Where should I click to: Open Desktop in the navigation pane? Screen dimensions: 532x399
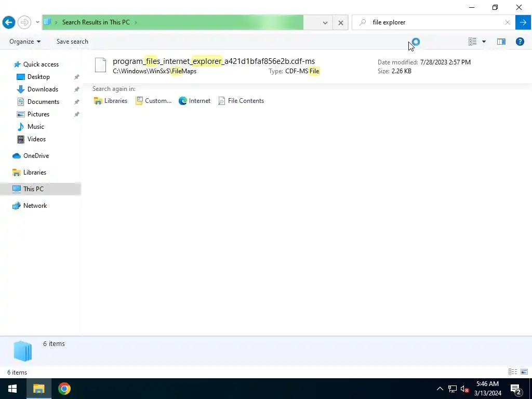(x=38, y=77)
